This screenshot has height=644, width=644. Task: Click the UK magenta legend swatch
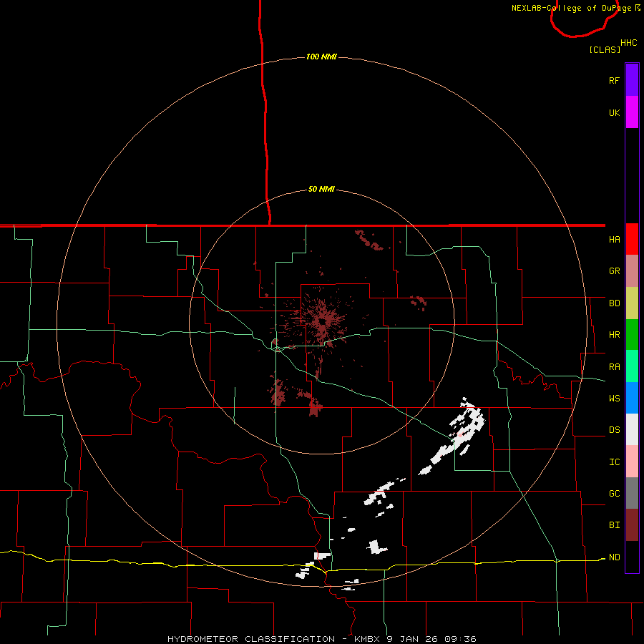coord(632,112)
